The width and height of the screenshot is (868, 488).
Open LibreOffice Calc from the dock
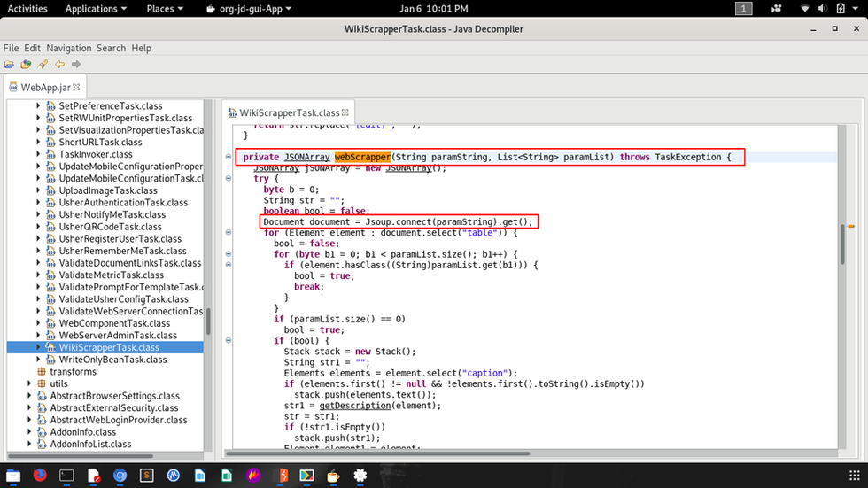(x=227, y=476)
